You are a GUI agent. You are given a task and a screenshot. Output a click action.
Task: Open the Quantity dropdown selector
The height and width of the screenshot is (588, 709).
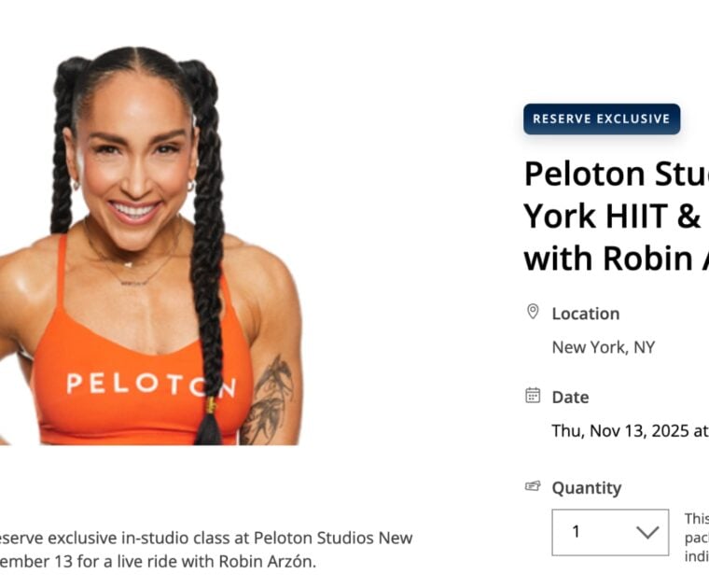click(x=610, y=532)
